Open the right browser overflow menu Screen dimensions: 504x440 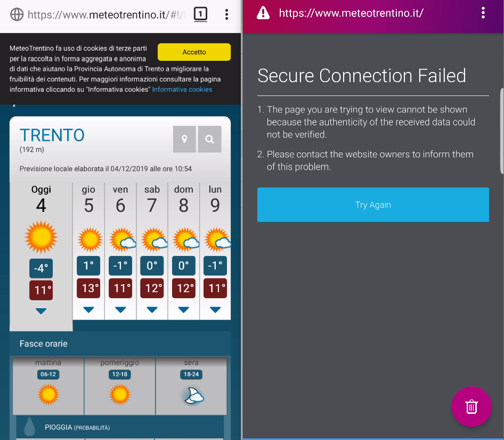pyautogui.click(x=483, y=13)
